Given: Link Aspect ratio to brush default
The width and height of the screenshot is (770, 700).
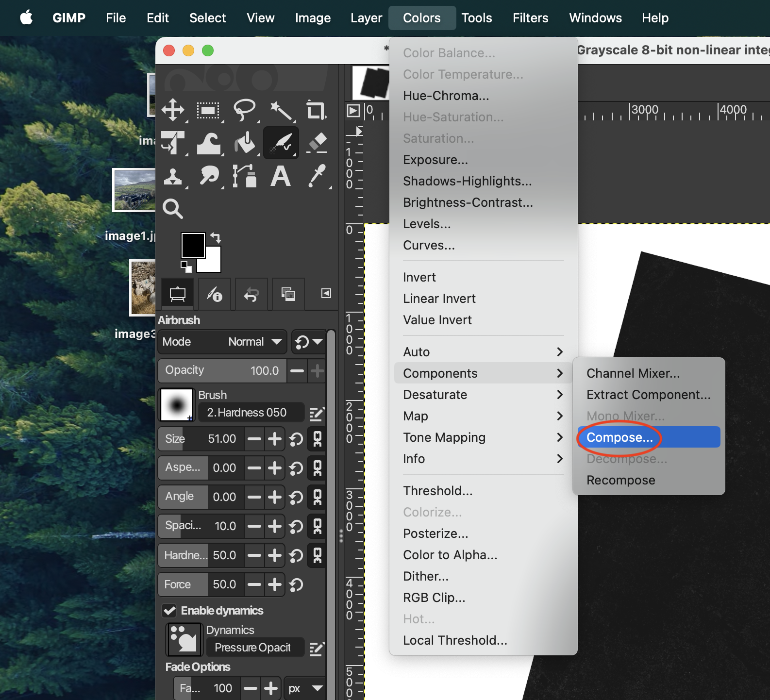Looking at the screenshot, I should coord(318,468).
